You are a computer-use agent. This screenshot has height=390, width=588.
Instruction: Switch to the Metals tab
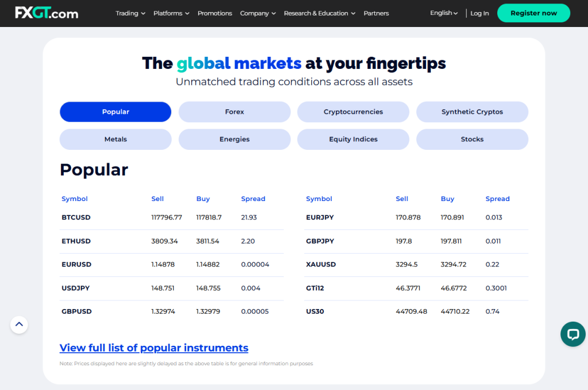[x=115, y=139]
